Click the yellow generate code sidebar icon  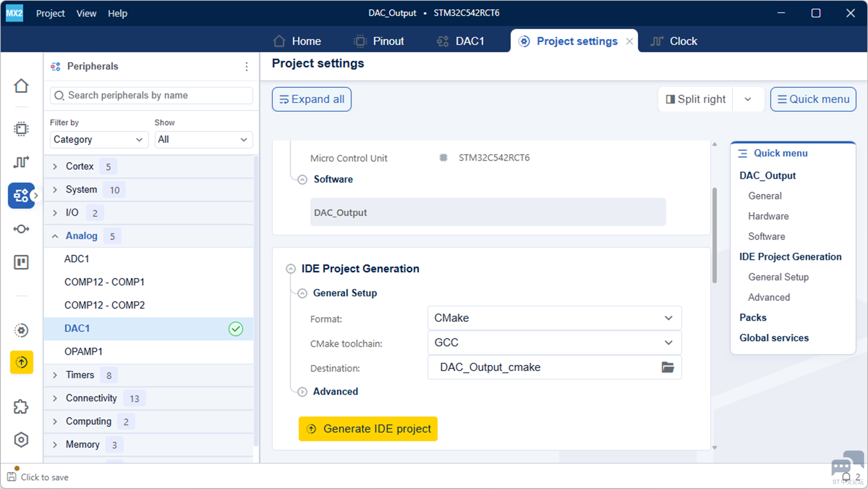(21, 362)
